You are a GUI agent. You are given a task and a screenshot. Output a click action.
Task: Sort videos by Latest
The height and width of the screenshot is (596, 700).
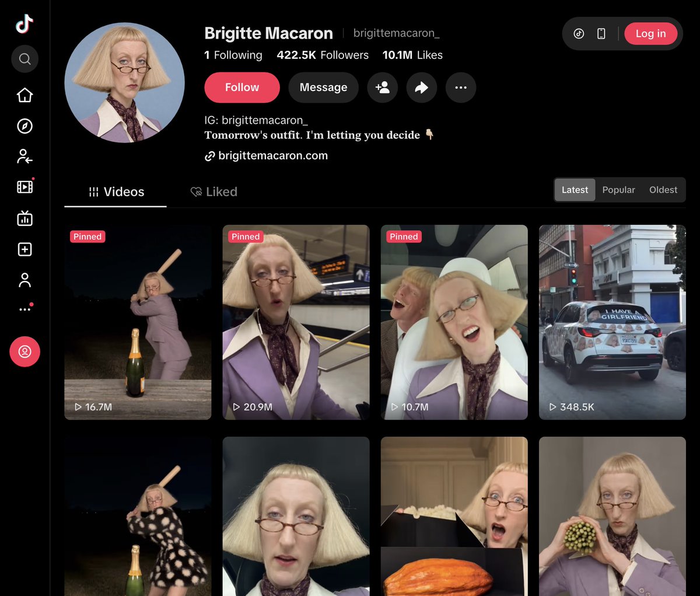pyautogui.click(x=575, y=190)
